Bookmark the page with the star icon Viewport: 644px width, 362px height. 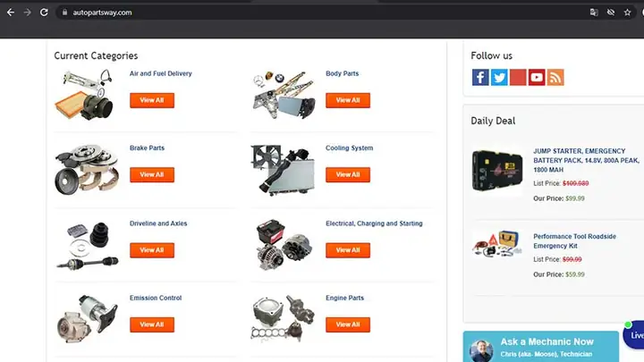(x=627, y=13)
